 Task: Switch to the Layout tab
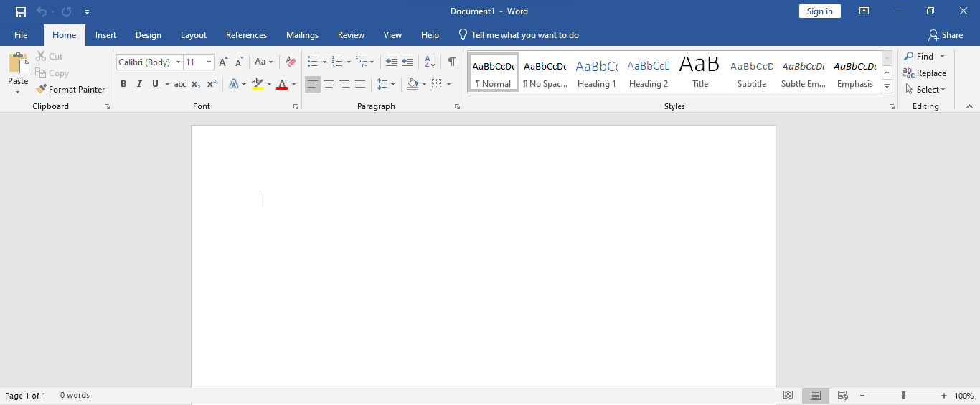pos(194,35)
